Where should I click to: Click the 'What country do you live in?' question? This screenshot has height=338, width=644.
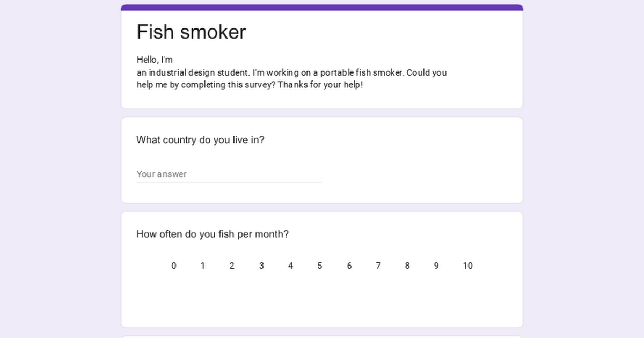[x=200, y=140]
